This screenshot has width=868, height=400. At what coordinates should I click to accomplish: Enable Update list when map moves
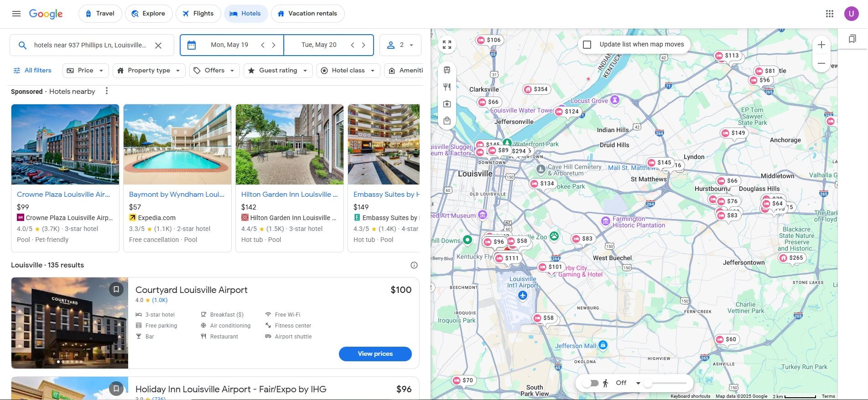(587, 45)
